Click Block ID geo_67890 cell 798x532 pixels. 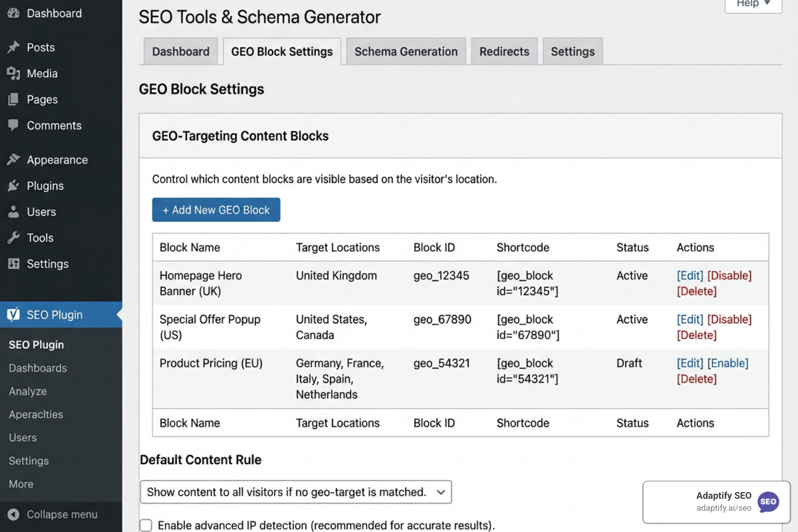pyautogui.click(x=442, y=319)
